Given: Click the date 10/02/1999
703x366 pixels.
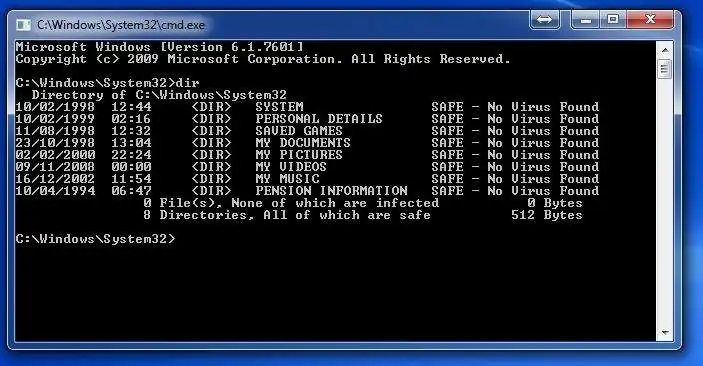Looking at the screenshot, I should pos(56,119).
